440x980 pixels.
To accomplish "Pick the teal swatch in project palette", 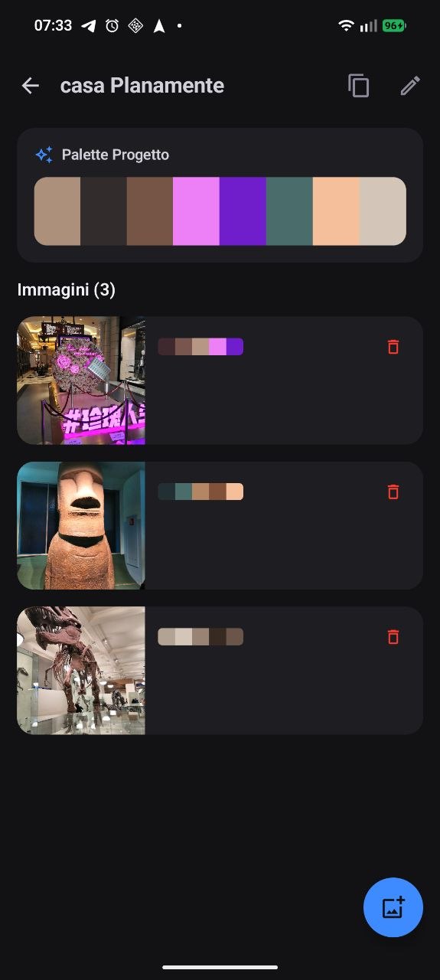I will pos(290,211).
